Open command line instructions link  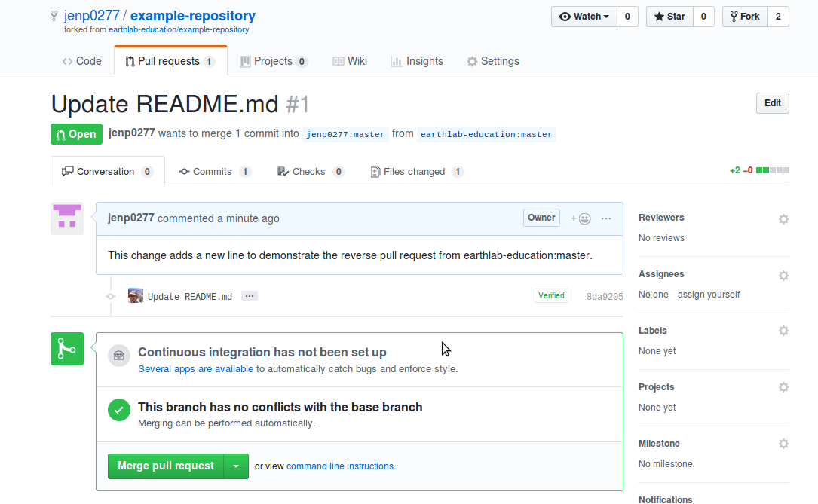click(340, 466)
